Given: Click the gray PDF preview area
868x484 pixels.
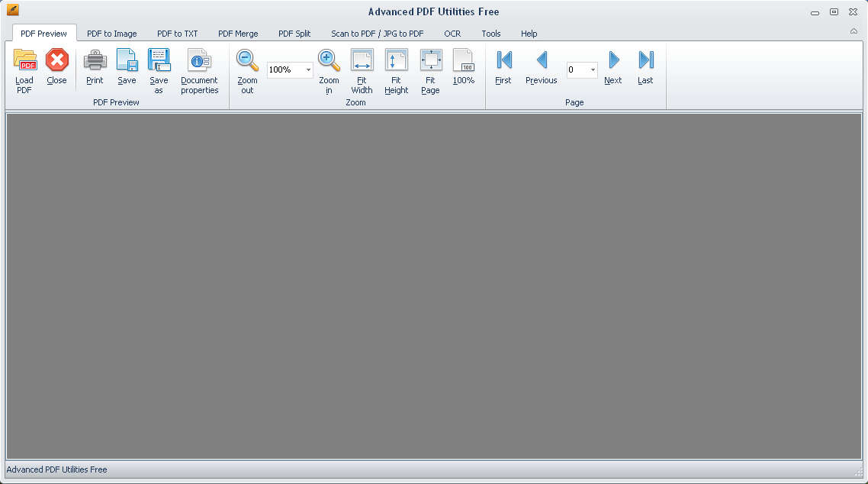Looking at the screenshot, I should coord(433,286).
